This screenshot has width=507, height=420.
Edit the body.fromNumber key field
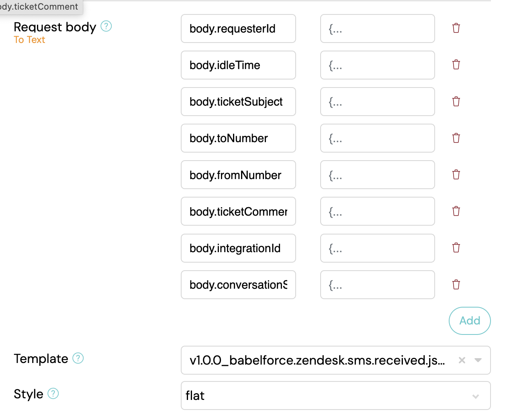click(x=238, y=175)
